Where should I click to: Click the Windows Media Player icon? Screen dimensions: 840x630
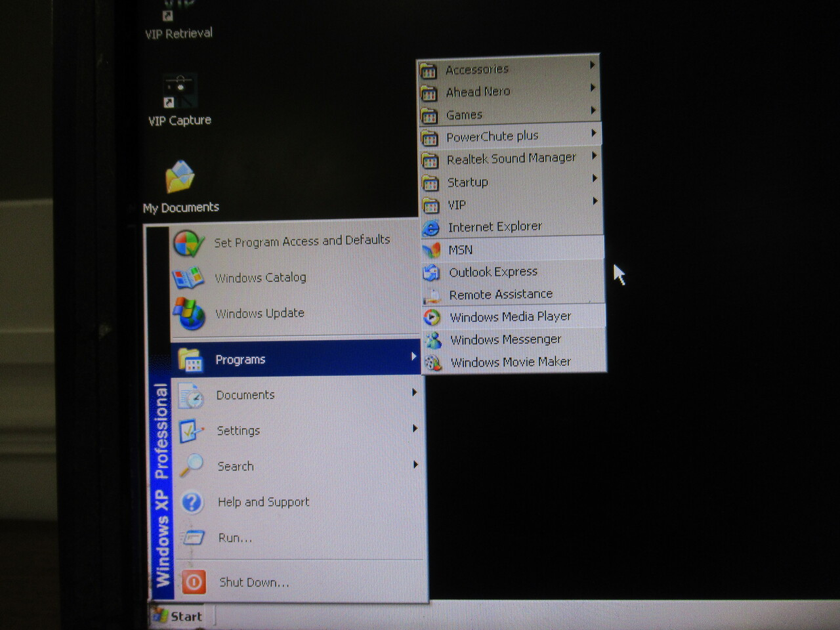432,318
